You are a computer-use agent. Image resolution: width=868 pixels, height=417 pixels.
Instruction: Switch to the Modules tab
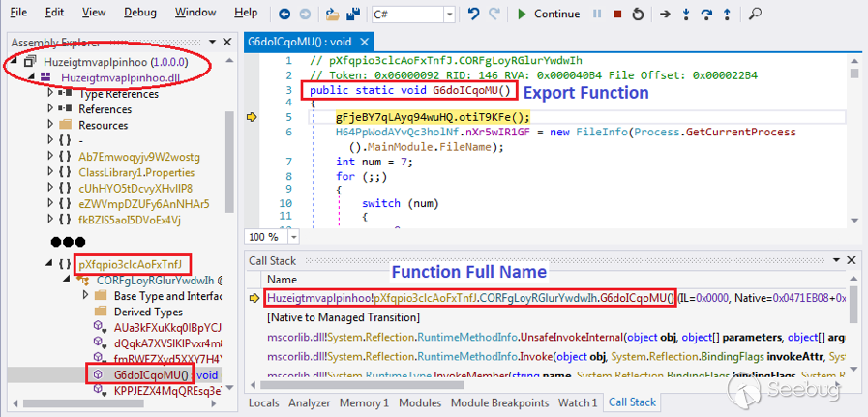[x=420, y=403]
